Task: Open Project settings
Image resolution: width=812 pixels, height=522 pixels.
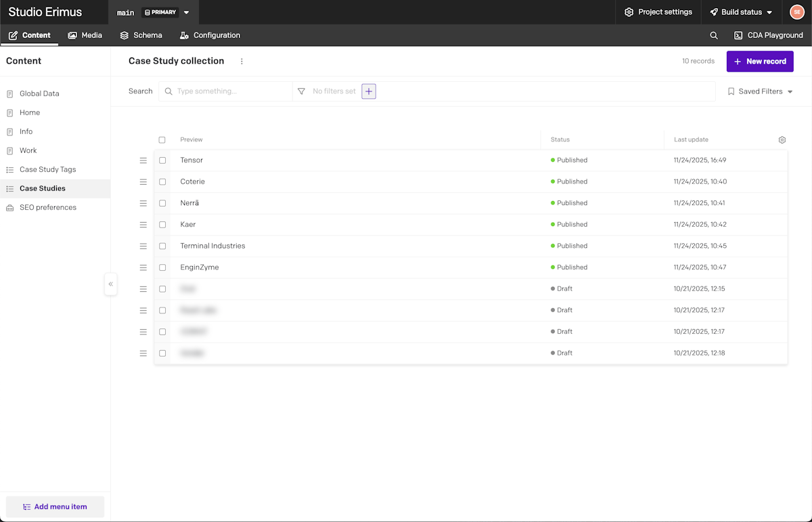Action: tap(658, 12)
